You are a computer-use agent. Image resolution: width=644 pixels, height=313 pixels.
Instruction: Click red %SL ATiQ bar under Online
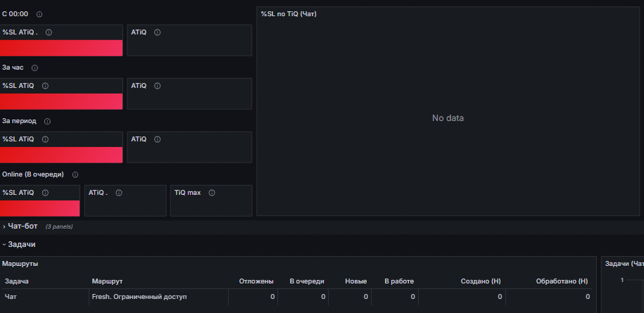(x=40, y=208)
